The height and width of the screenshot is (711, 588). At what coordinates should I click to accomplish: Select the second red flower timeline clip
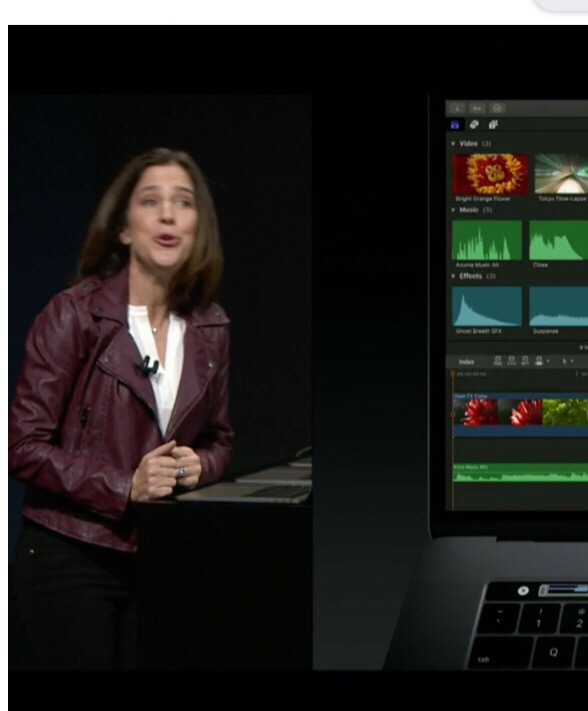(520, 413)
